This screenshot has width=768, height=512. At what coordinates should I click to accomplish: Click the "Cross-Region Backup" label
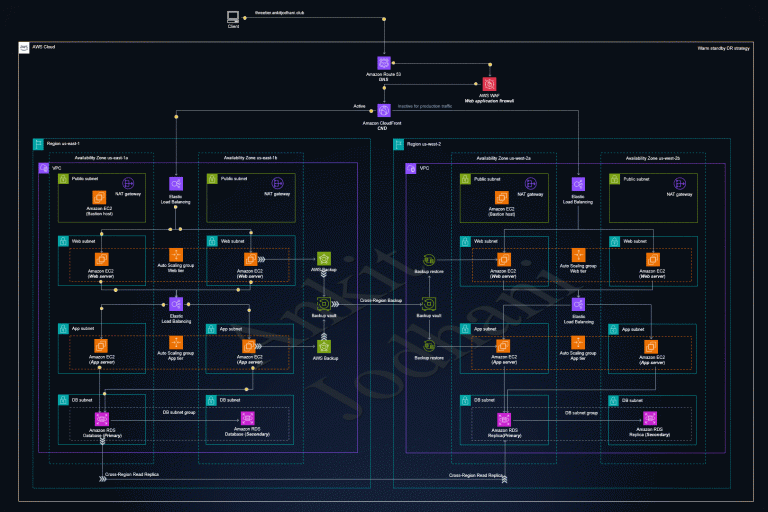pyautogui.click(x=381, y=300)
